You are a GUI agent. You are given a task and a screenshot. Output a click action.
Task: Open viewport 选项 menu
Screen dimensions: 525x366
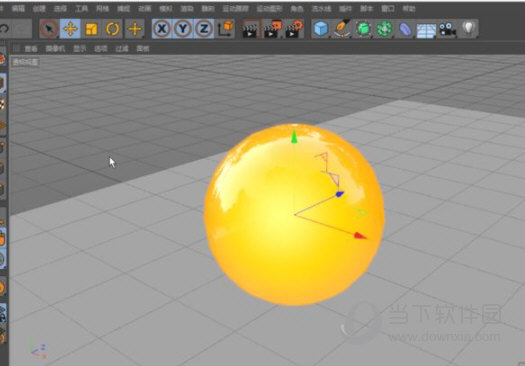(101, 49)
